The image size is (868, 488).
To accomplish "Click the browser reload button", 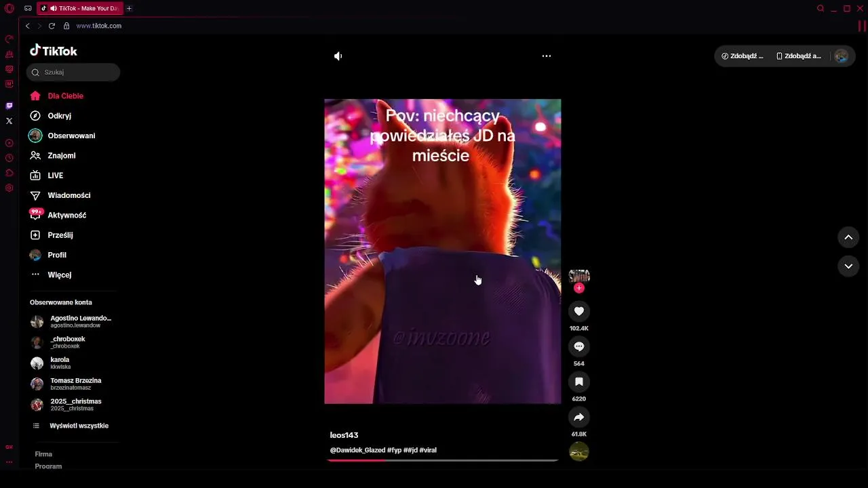I will coord(52,26).
